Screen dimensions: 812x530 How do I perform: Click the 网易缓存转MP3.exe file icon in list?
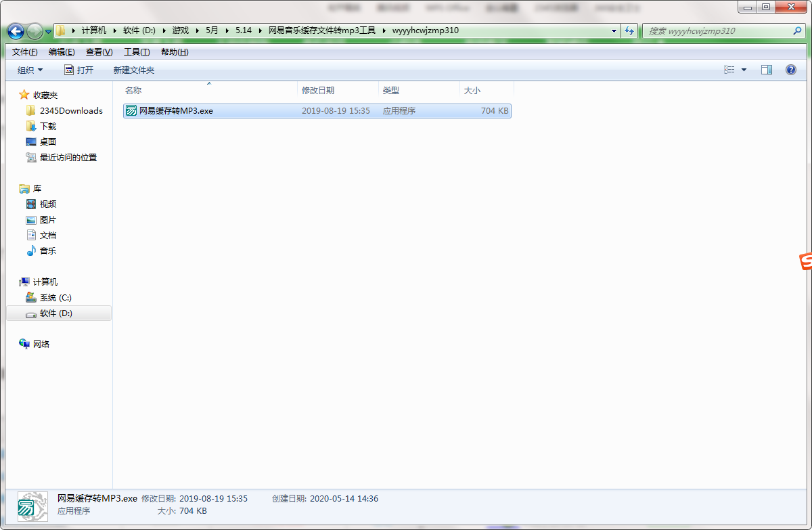click(x=131, y=110)
